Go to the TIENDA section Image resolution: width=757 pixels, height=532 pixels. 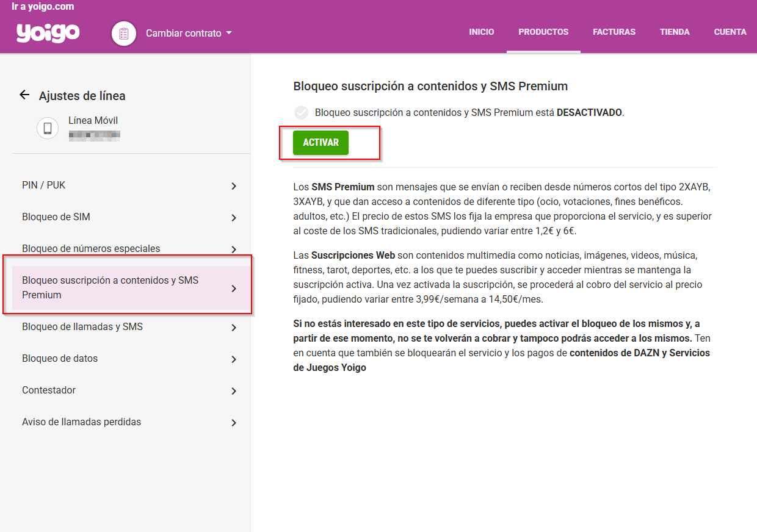coord(675,32)
